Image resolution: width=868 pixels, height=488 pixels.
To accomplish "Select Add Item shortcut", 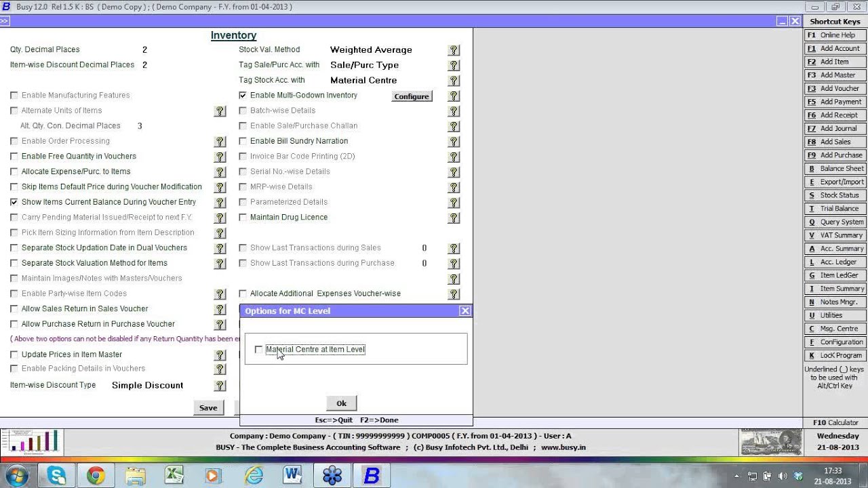I will coord(835,62).
